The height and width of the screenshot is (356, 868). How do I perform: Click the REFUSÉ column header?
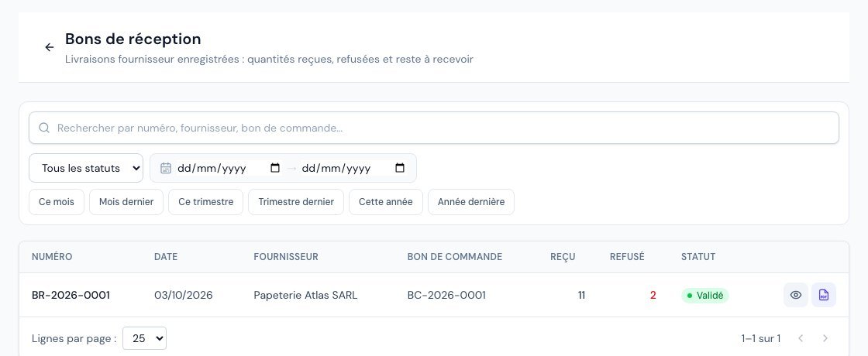click(627, 257)
